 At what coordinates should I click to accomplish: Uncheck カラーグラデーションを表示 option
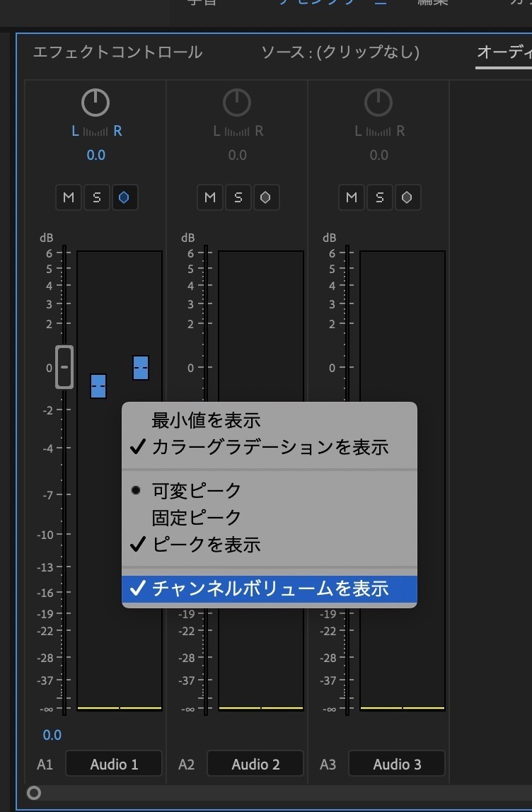coord(269,447)
